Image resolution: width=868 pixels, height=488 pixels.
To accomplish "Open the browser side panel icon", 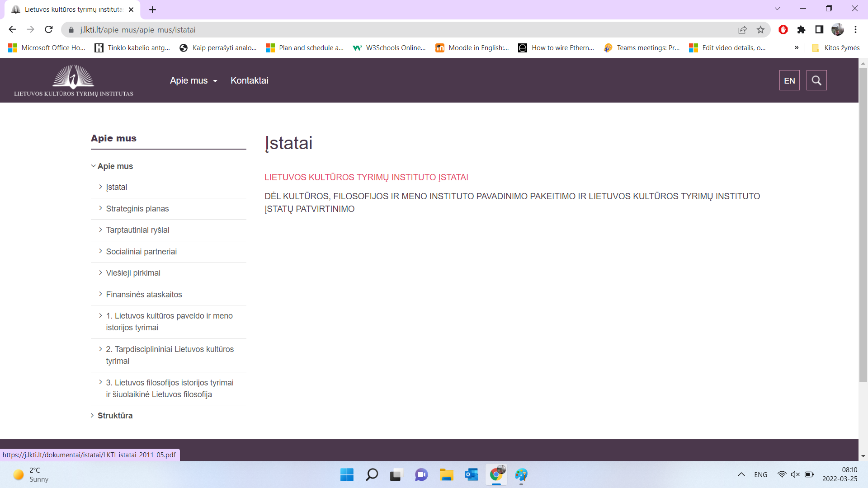I will coord(819,30).
